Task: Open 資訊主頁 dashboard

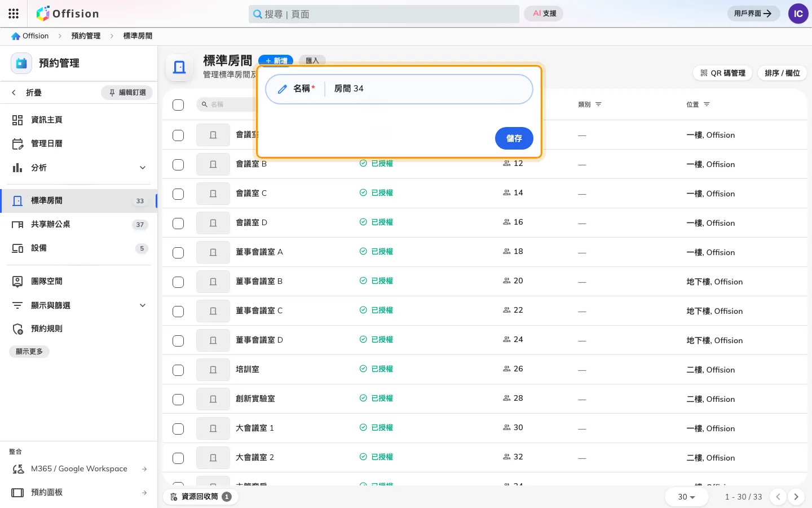Action: pyautogui.click(x=78, y=120)
